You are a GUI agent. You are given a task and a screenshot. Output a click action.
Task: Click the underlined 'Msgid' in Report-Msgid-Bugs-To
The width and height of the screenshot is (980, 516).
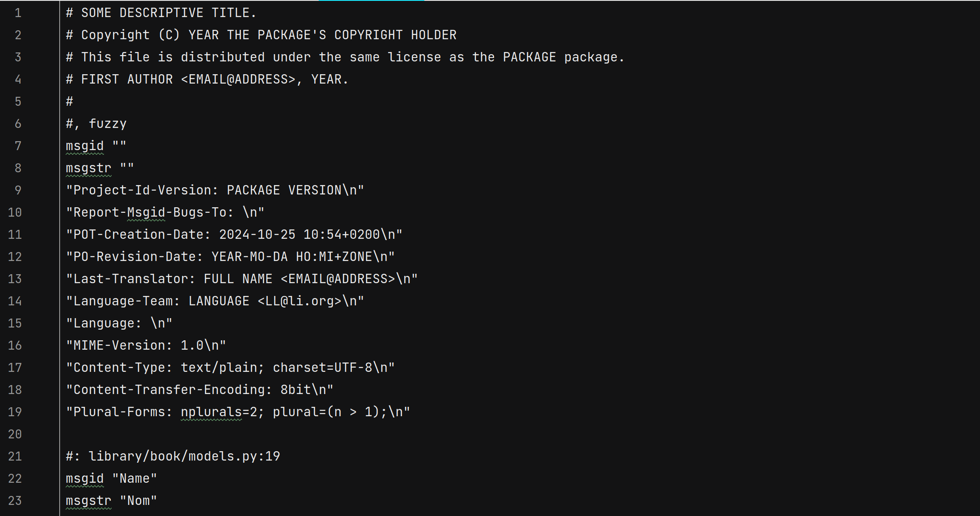(146, 212)
